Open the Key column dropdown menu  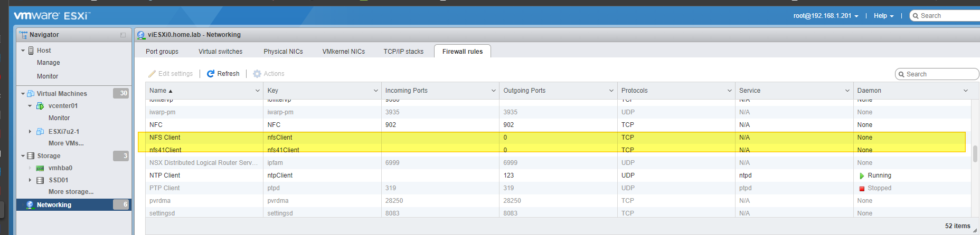(376, 91)
